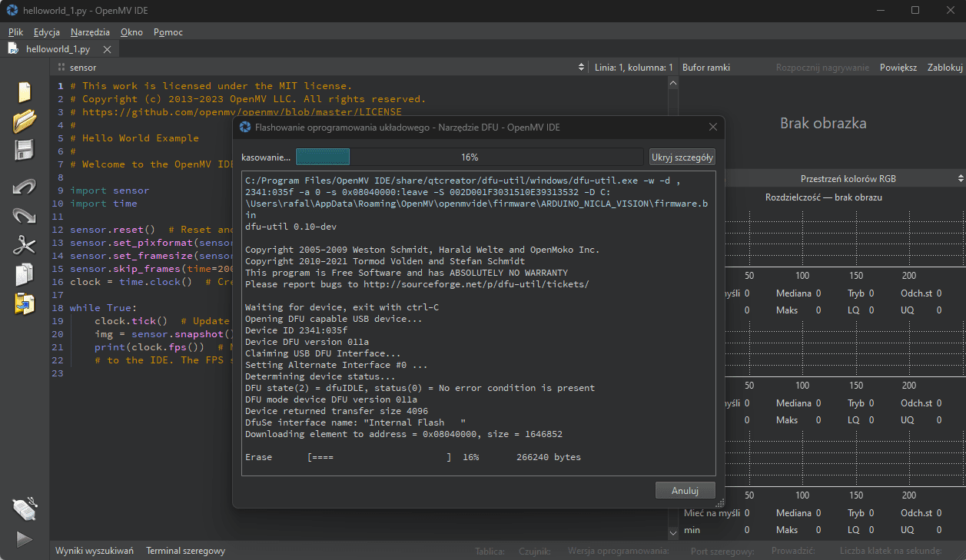
Task: Click Czujnik: status bar entry
Action: pos(534,551)
